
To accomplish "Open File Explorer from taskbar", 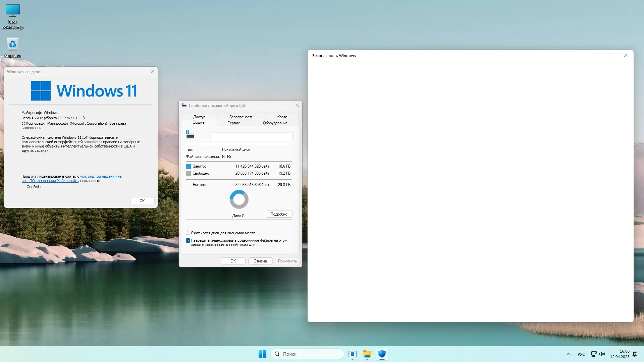I will pos(367,354).
